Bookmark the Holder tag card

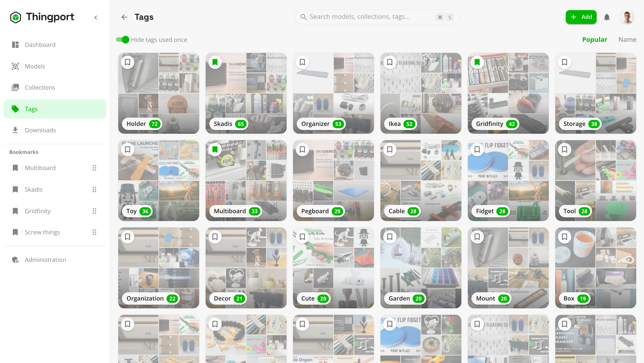point(127,62)
